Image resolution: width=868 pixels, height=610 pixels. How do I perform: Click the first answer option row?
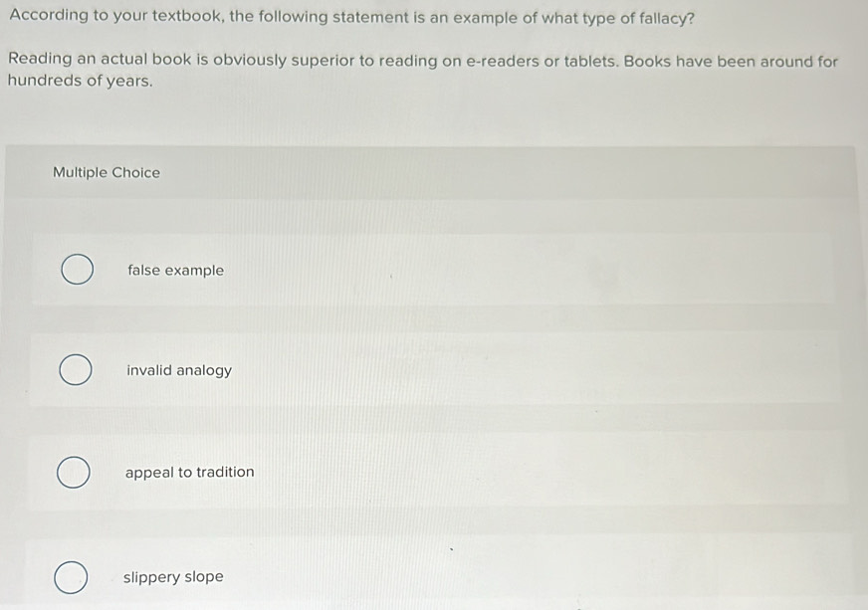434,270
